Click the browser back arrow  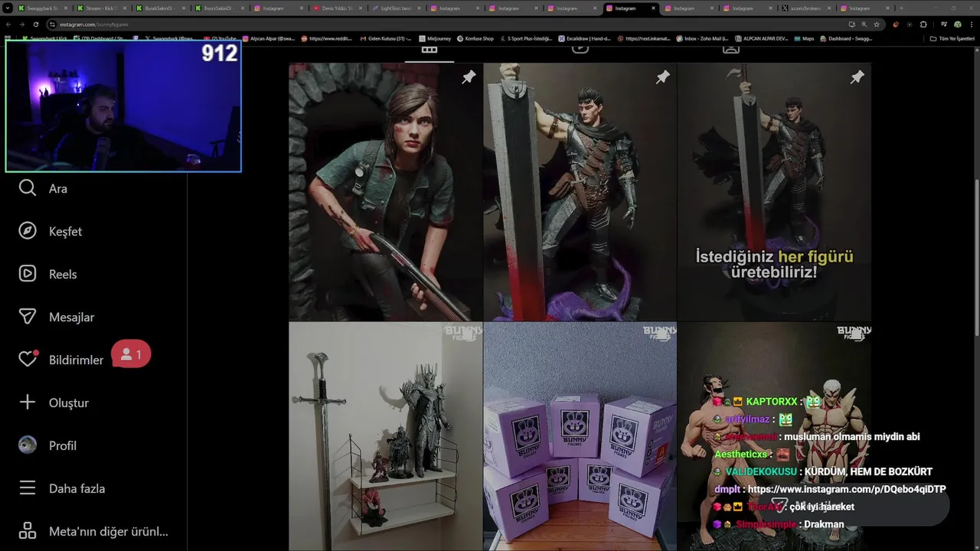(8, 24)
